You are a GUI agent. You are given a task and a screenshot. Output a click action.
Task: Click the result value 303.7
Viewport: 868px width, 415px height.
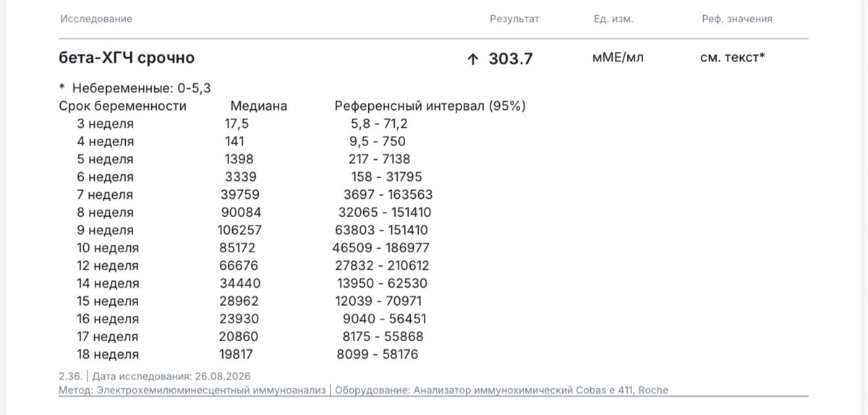pos(511,59)
